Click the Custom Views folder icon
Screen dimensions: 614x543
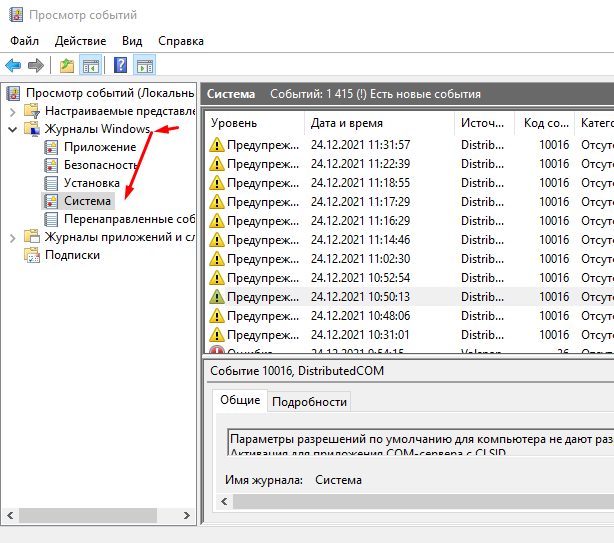(32, 111)
